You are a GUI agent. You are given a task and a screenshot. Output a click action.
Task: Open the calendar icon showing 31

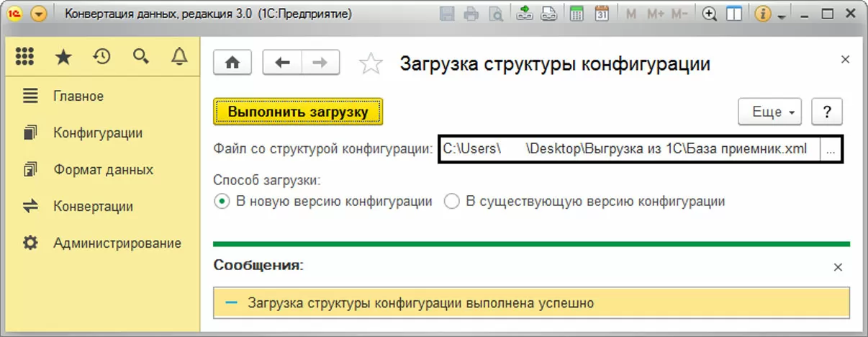pyautogui.click(x=602, y=14)
